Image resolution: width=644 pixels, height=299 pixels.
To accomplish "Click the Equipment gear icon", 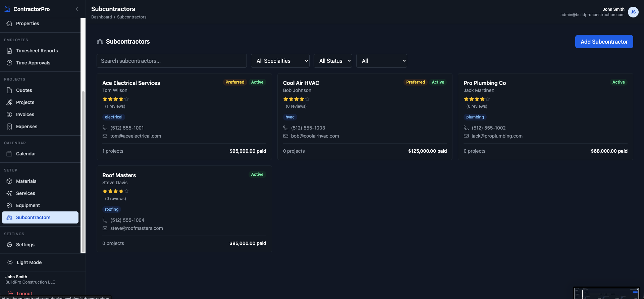I will (9, 205).
